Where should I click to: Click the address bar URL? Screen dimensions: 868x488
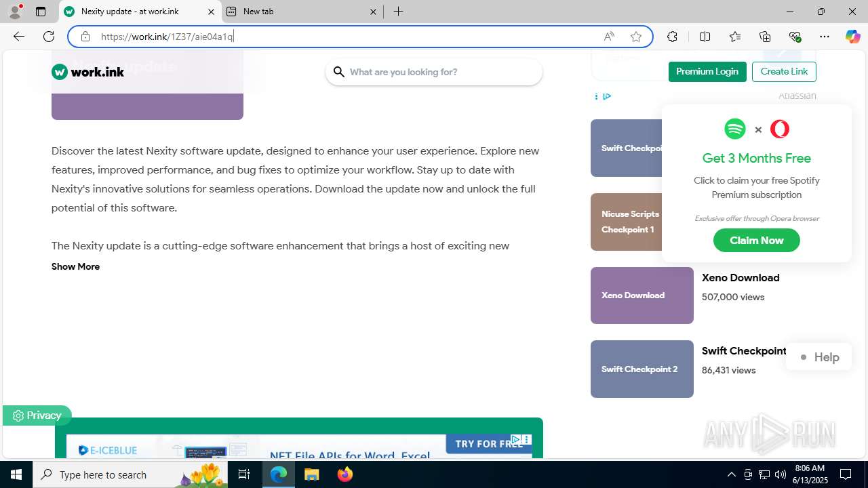pos(167,37)
